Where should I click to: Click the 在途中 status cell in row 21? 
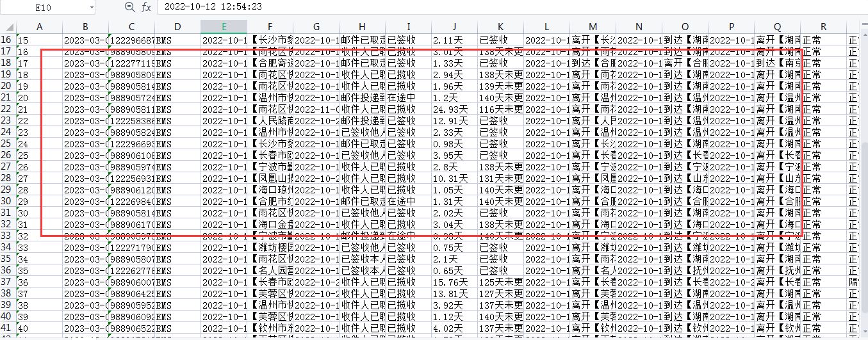coord(408,97)
